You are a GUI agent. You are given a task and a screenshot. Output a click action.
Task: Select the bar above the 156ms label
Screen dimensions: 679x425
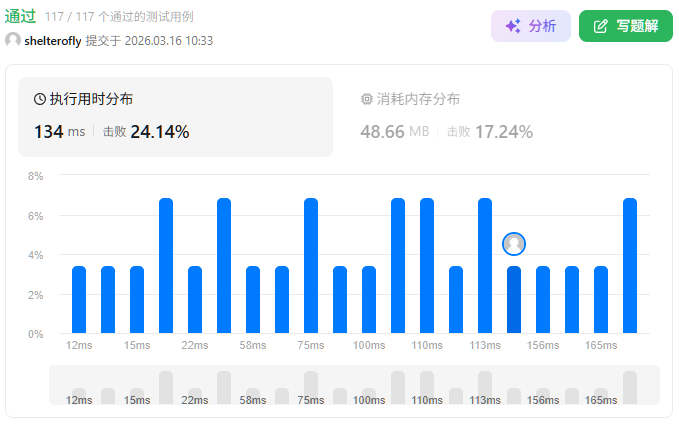pos(543,299)
